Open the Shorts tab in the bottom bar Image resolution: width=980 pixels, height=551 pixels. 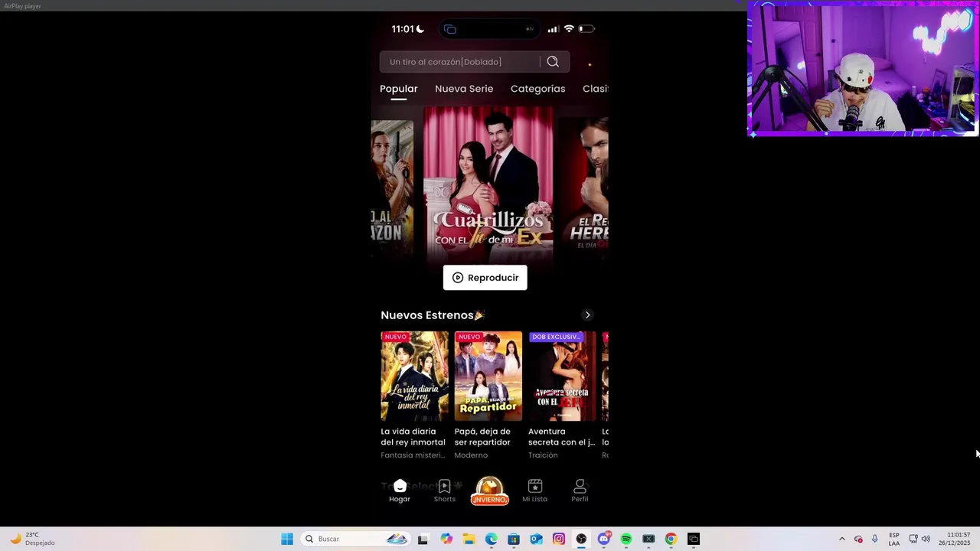[444, 491]
